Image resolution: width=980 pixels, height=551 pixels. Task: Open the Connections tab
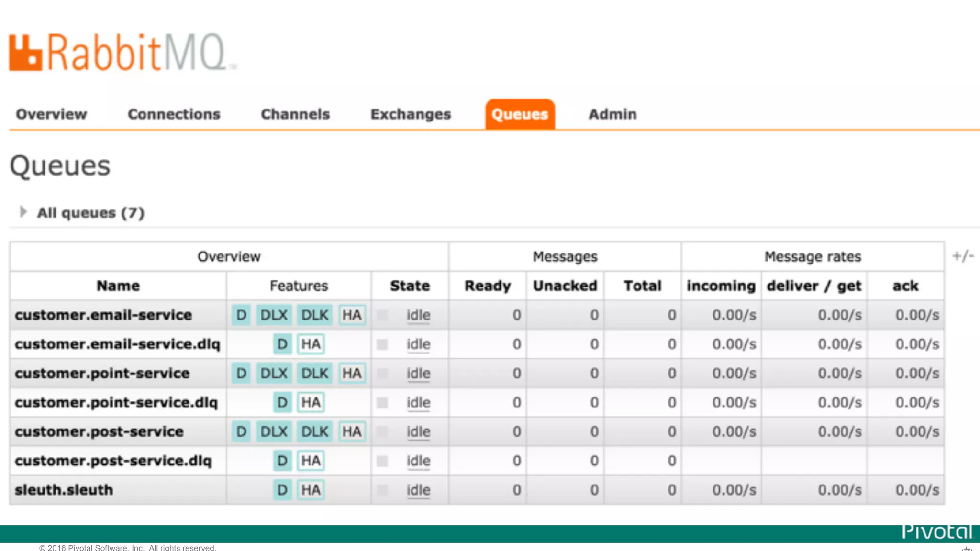(174, 114)
